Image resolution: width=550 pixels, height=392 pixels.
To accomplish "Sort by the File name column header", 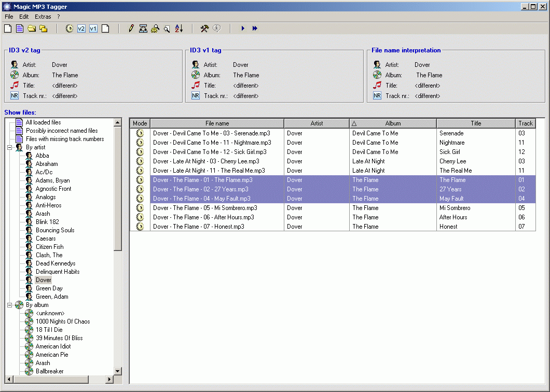I will [x=217, y=123].
